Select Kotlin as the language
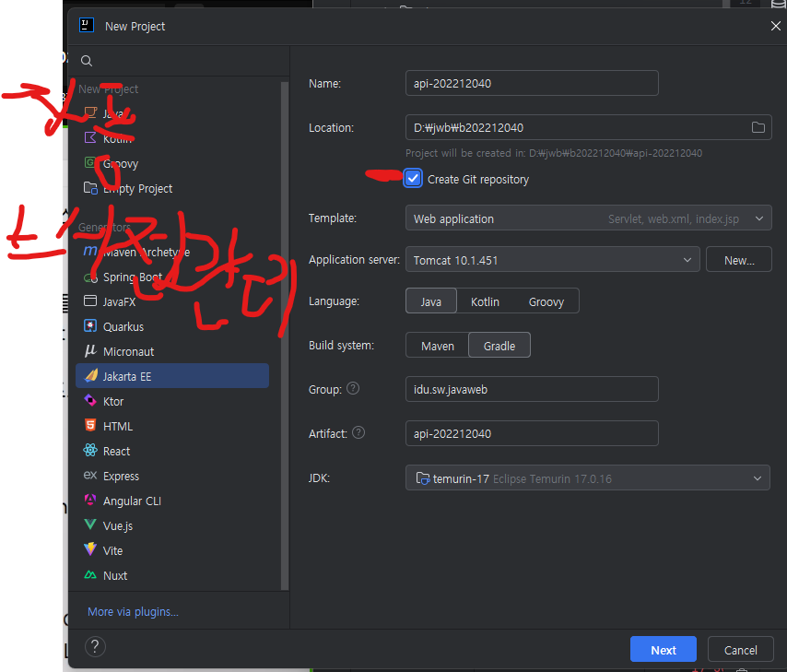 [485, 301]
